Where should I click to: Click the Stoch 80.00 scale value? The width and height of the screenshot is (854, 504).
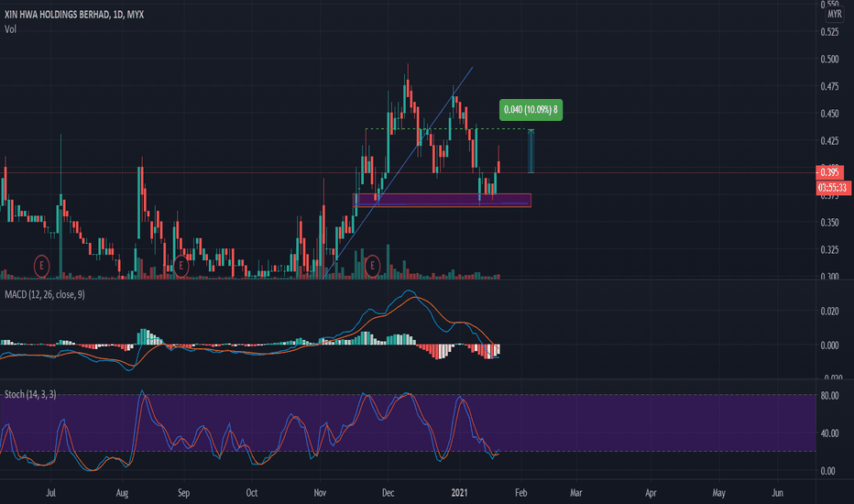(x=829, y=396)
